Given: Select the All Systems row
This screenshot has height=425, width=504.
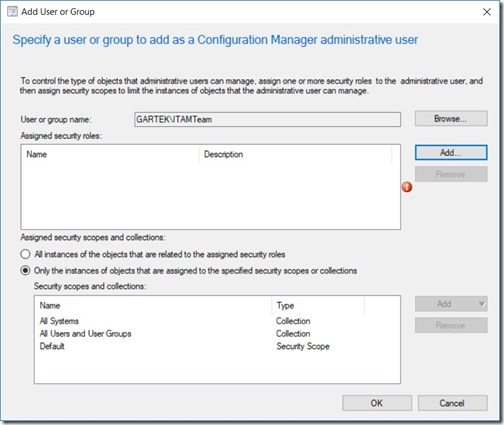Looking at the screenshot, I should point(217,321).
